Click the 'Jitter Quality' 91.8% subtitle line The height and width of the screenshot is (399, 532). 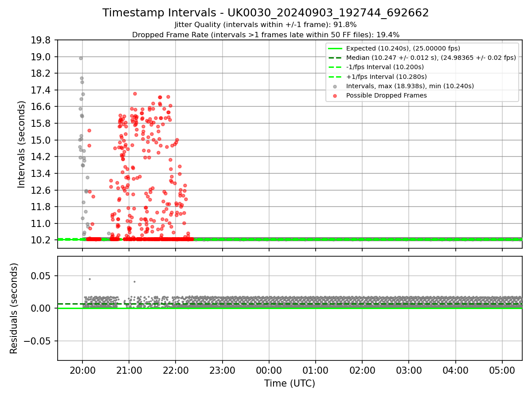(266, 25)
